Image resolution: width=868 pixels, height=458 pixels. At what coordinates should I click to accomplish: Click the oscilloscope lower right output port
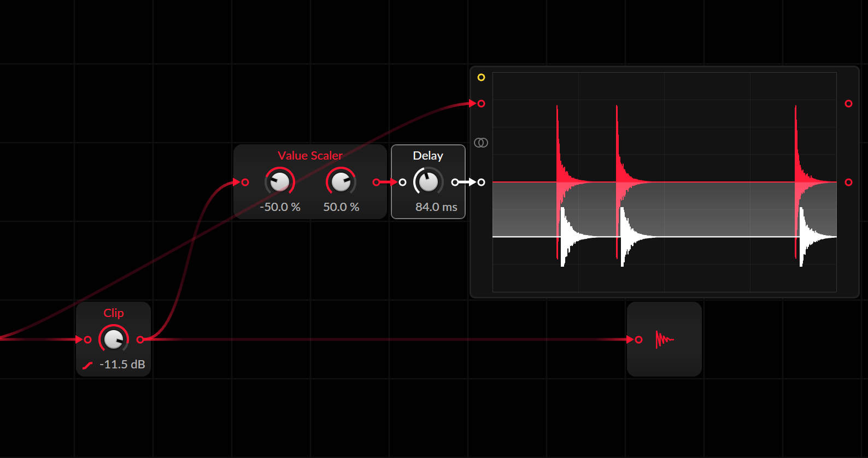click(848, 182)
